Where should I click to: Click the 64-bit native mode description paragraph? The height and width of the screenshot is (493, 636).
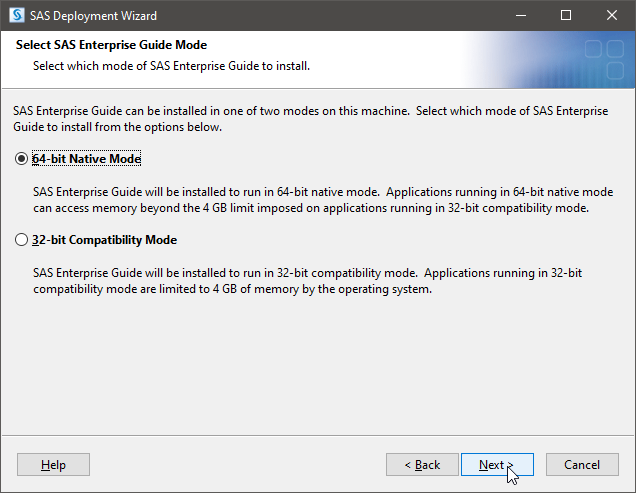tap(323, 200)
